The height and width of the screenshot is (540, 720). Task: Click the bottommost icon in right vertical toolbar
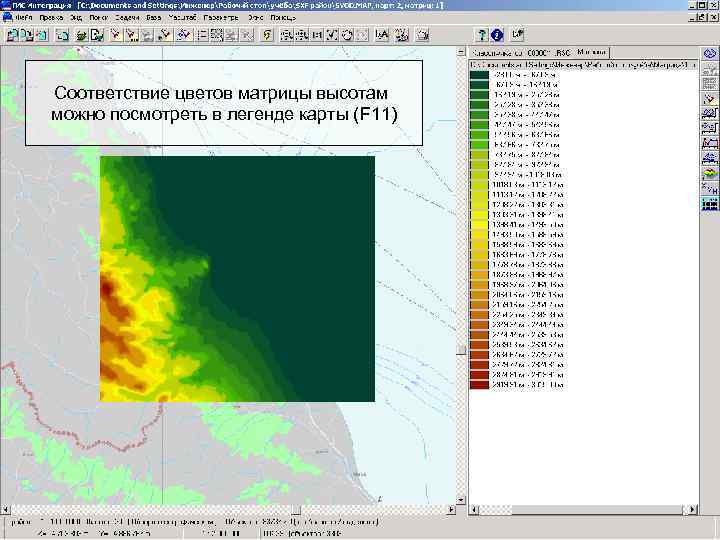(x=709, y=204)
